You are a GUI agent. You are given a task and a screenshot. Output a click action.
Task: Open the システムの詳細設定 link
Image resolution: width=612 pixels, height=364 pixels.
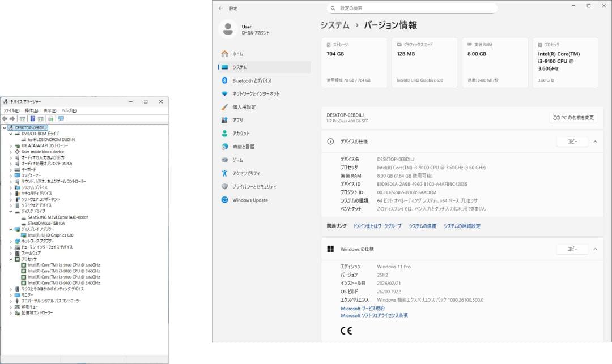(462, 226)
